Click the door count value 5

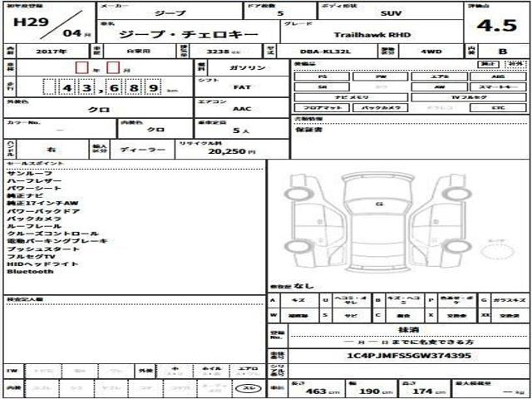click(x=280, y=13)
